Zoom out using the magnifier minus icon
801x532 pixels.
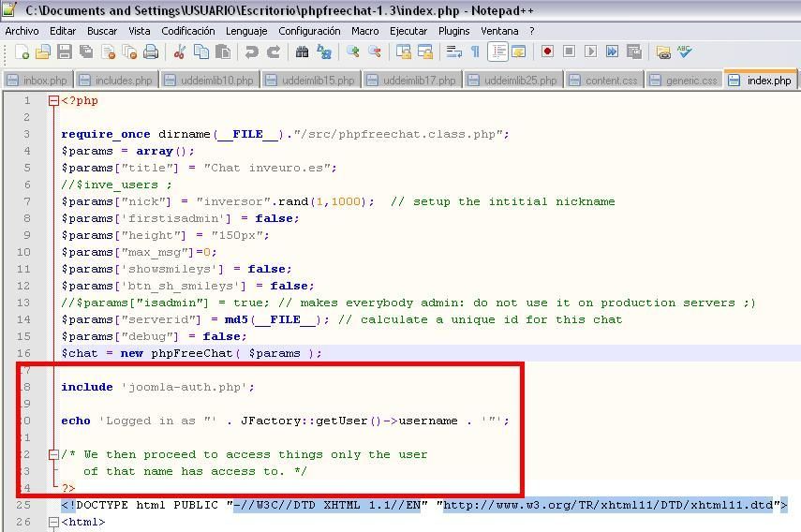[375, 52]
